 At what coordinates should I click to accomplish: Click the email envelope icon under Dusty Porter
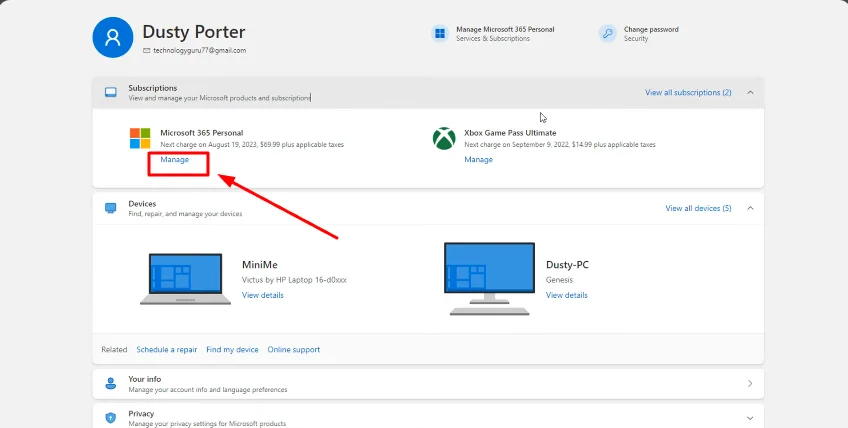[x=146, y=50]
